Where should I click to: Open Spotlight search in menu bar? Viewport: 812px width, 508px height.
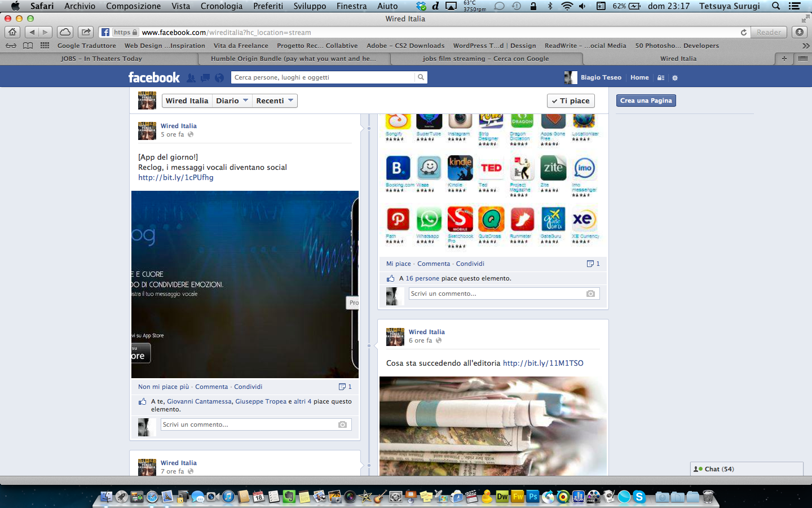776,6
